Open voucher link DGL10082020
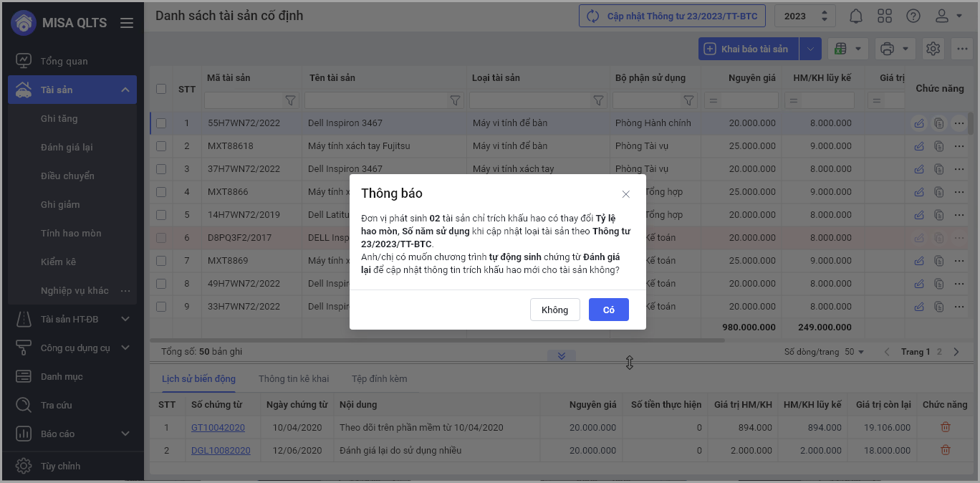 (221, 451)
